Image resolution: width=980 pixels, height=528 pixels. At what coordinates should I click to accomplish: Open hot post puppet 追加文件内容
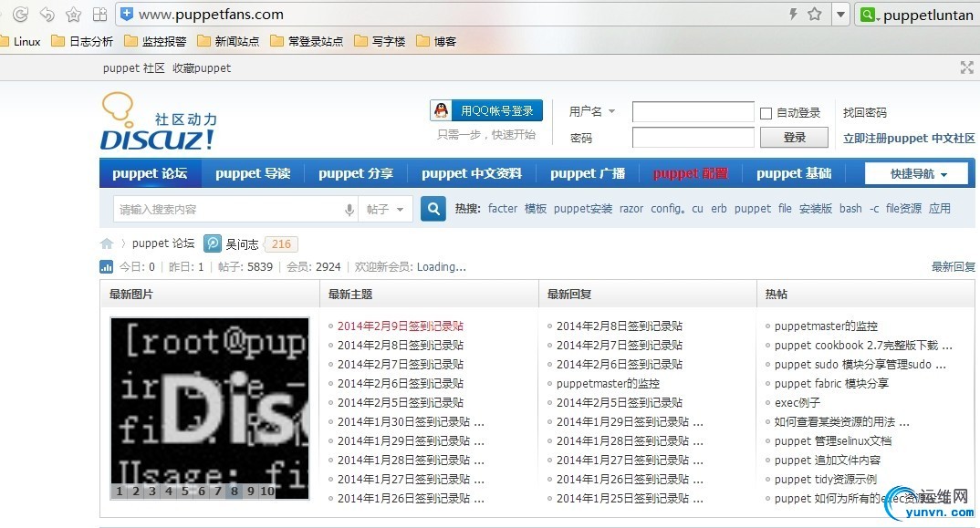coord(828,461)
